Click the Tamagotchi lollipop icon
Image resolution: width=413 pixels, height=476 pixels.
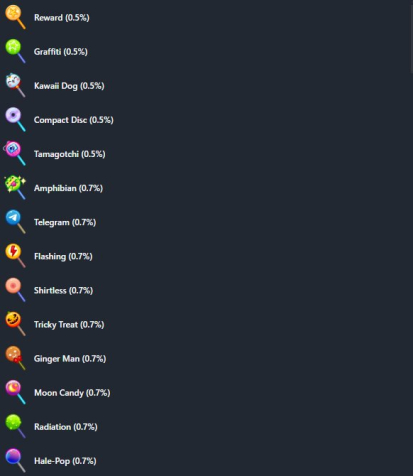15,153
